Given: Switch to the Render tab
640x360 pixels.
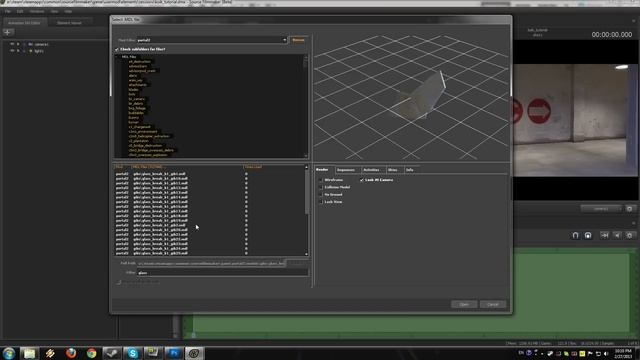Looking at the screenshot, I should 322,169.
